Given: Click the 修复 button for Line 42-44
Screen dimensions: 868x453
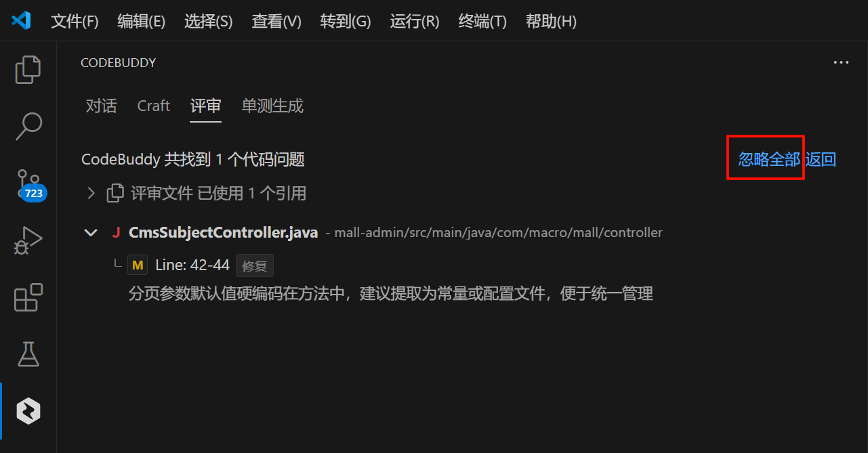Looking at the screenshot, I should tap(255, 266).
